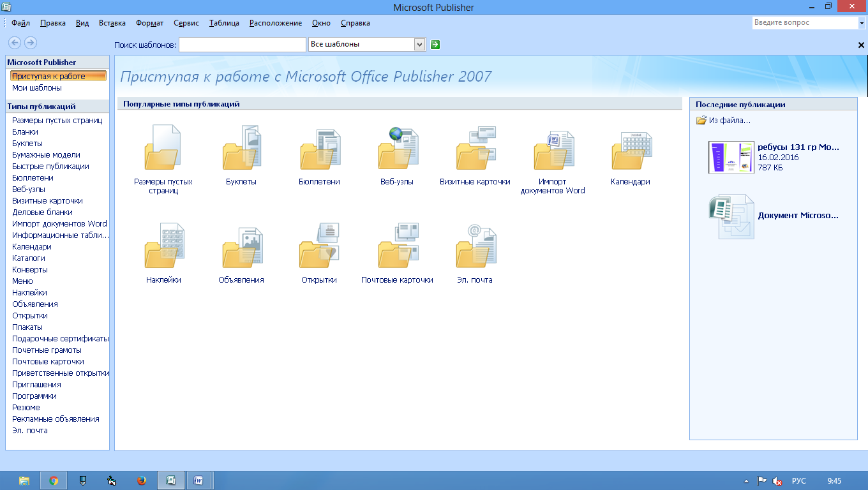Select Приветственные открытки in sidebar
Viewport: 868px width, 490px height.
coord(61,373)
